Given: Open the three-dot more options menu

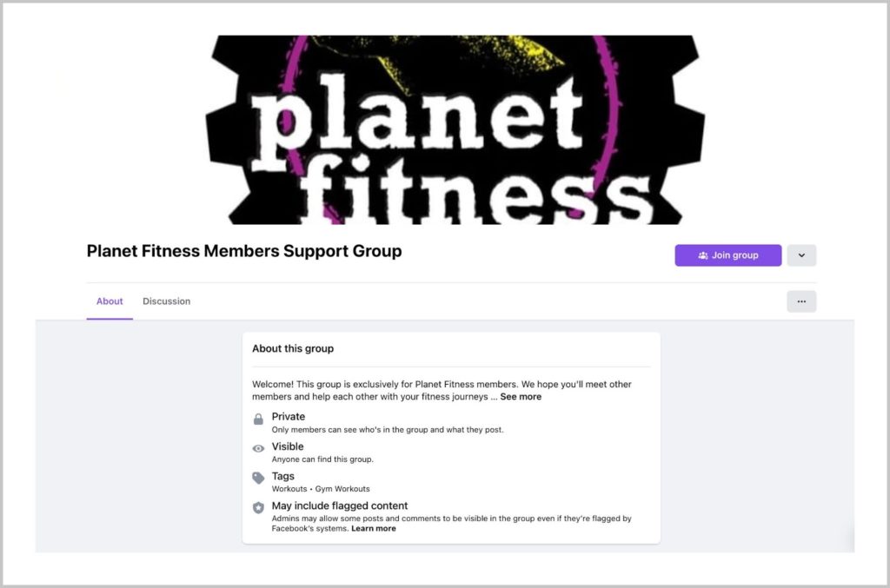Looking at the screenshot, I should point(801,301).
